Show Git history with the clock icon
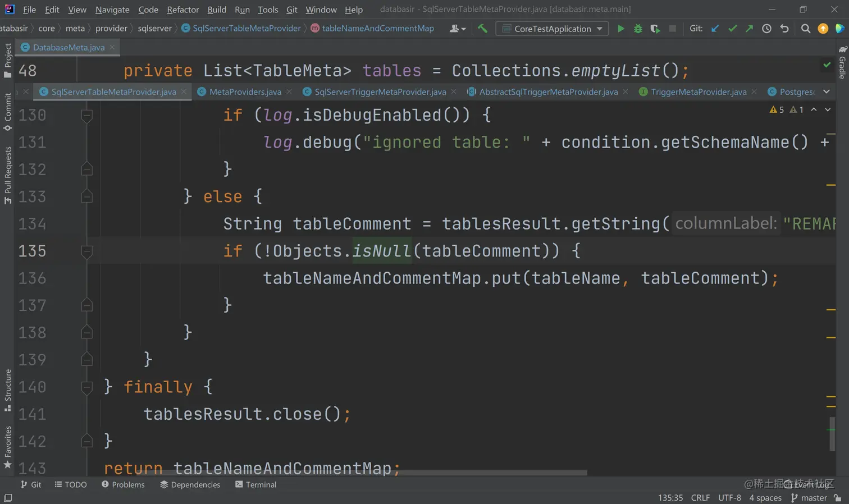 click(766, 29)
